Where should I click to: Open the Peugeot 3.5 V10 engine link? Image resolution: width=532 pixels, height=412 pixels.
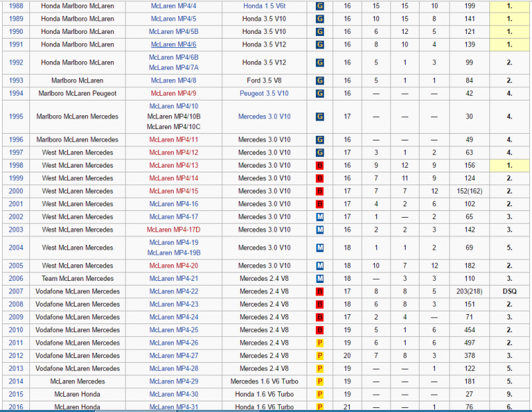pyautogui.click(x=264, y=93)
